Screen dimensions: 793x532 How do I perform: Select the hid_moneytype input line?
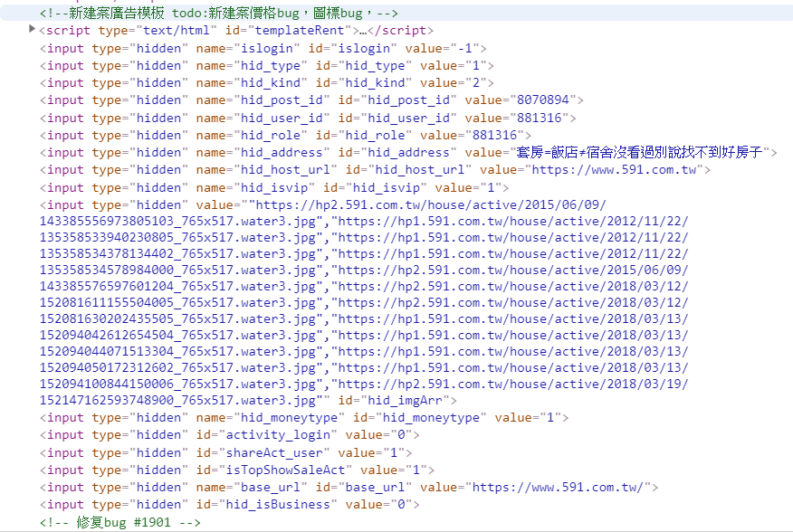304,417
